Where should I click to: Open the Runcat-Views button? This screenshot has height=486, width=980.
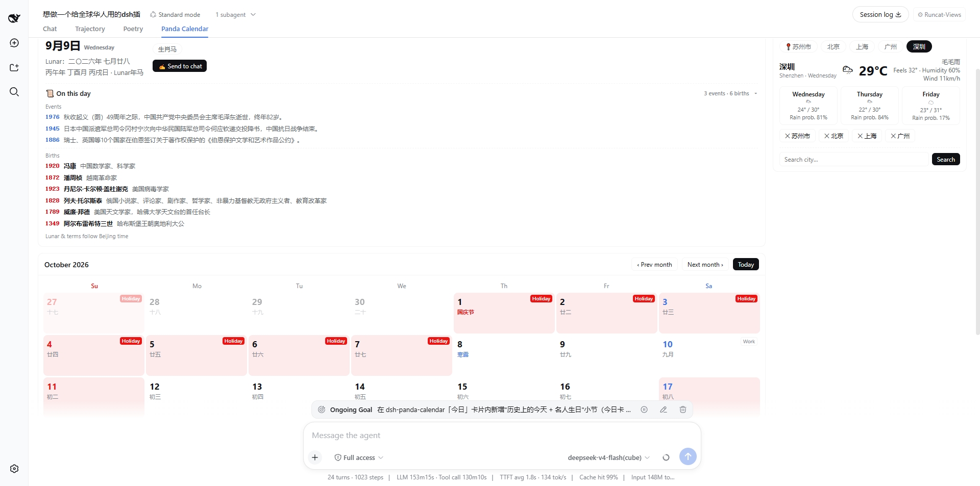coord(940,14)
